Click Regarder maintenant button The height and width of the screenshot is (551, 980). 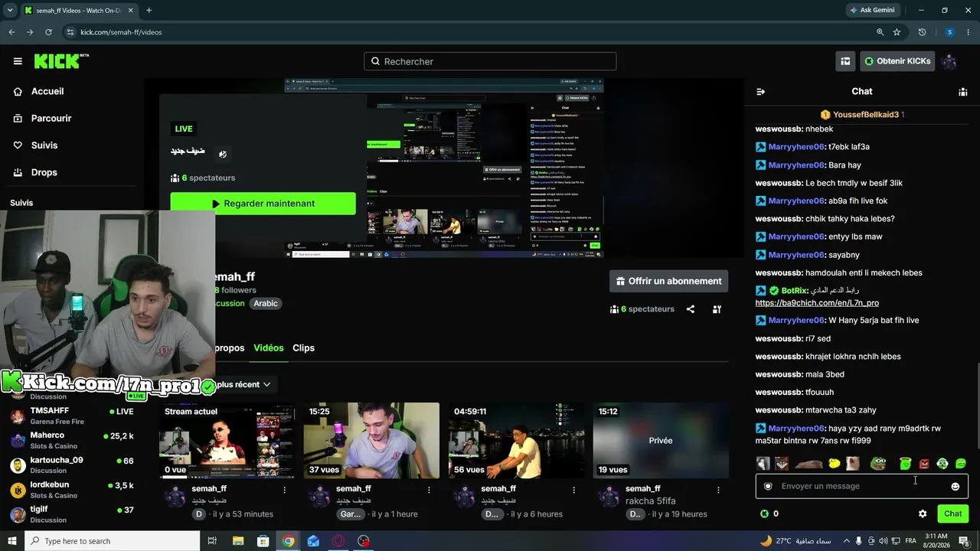click(263, 204)
